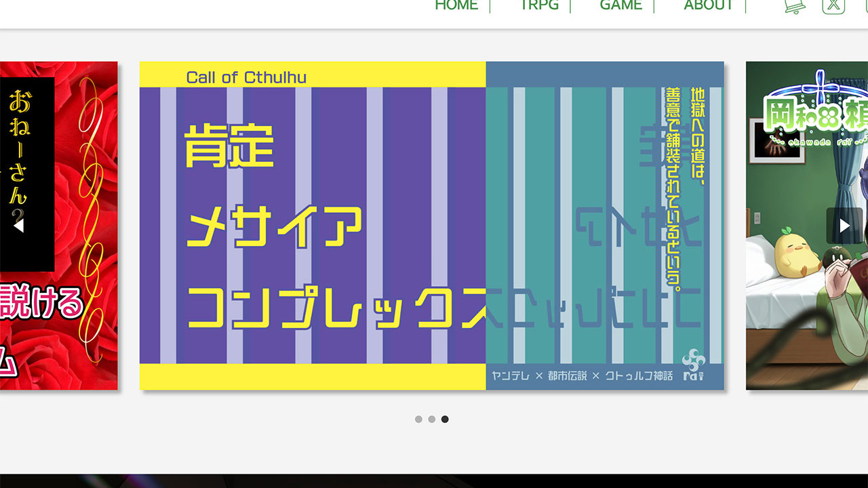The width and height of the screenshot is (868, 488).
Task: Click the Call of Cthulhu label
Action: click(x=246, y=77)
